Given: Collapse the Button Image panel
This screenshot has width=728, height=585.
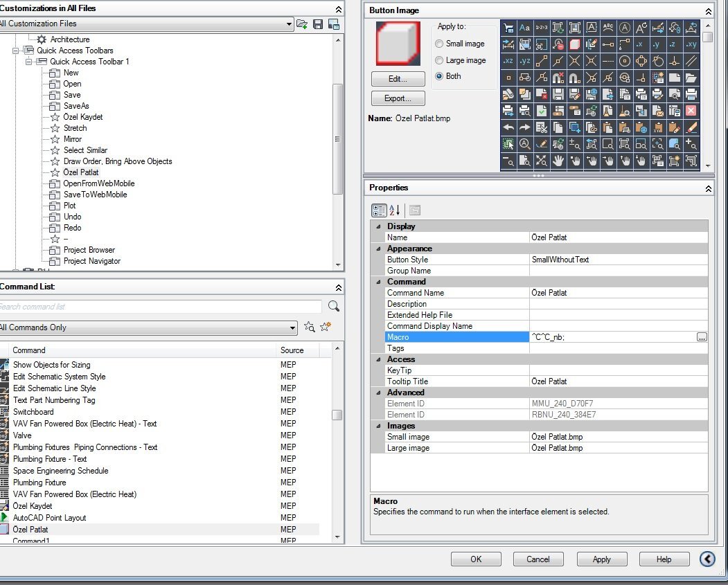Looking at the screenshot, I should [x=708, y=11].
